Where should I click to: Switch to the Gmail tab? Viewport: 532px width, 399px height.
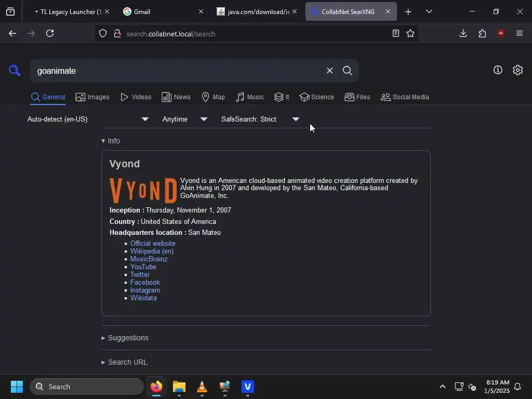pyautogui.click(x=162, y=11)
